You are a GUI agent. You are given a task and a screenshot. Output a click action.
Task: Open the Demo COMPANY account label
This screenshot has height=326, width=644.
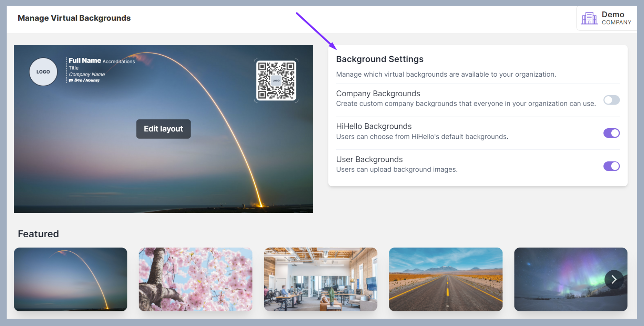(x=616, y=18)
